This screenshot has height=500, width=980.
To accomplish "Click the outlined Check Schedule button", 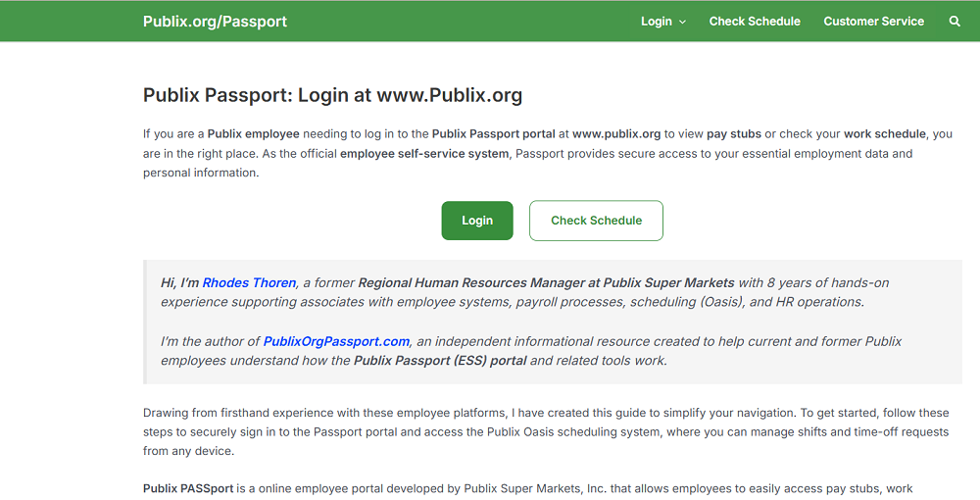I will click(596, 221).
